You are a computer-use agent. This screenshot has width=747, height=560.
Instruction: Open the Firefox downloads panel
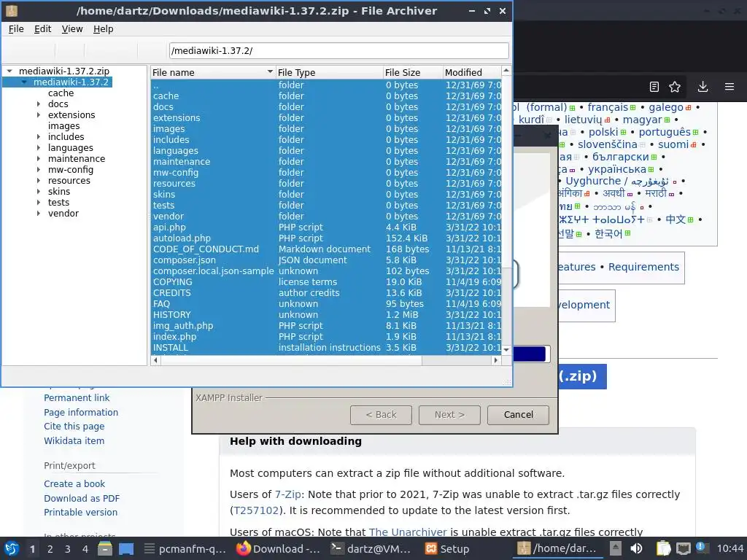tap(703, 87)
